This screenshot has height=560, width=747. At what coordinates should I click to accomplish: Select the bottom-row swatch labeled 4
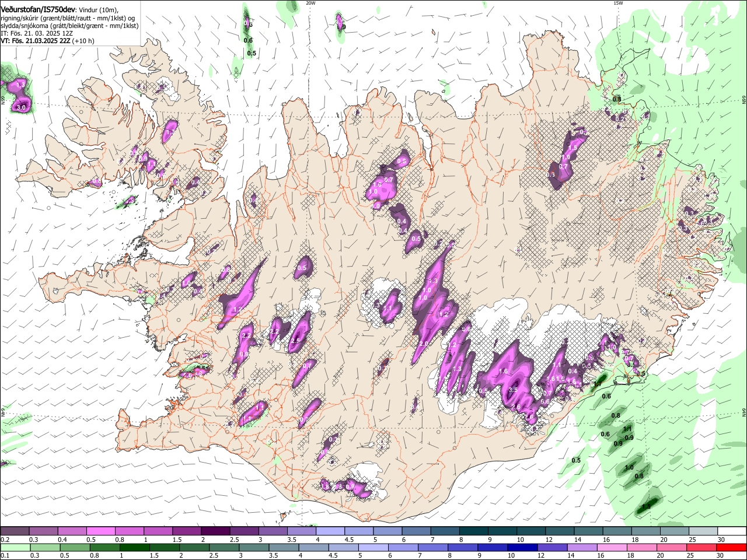point(313,547)
